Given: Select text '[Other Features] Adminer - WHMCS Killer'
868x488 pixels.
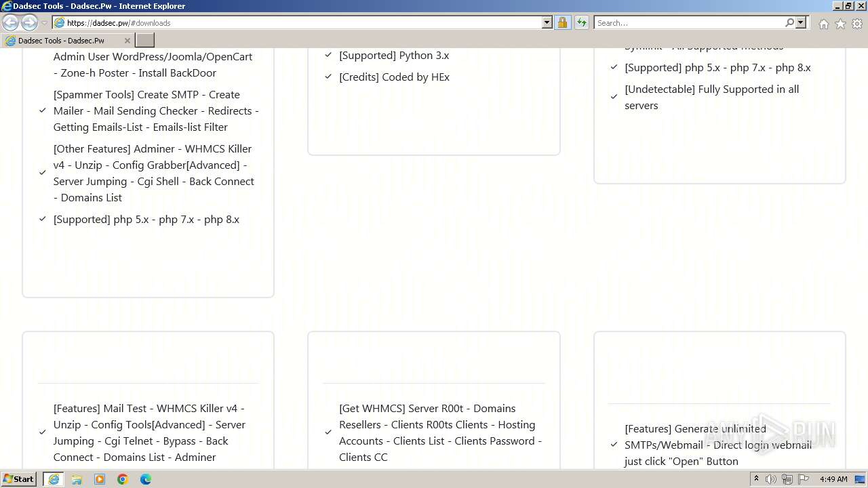Looking at the screenshot, I should pos(153,149).
